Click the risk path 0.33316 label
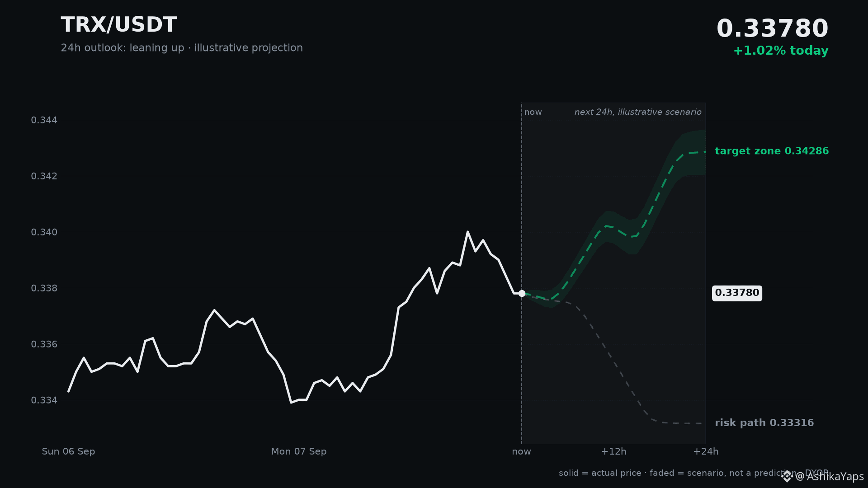The height and width of the screenshot is (488, 868). coord(764,423)
